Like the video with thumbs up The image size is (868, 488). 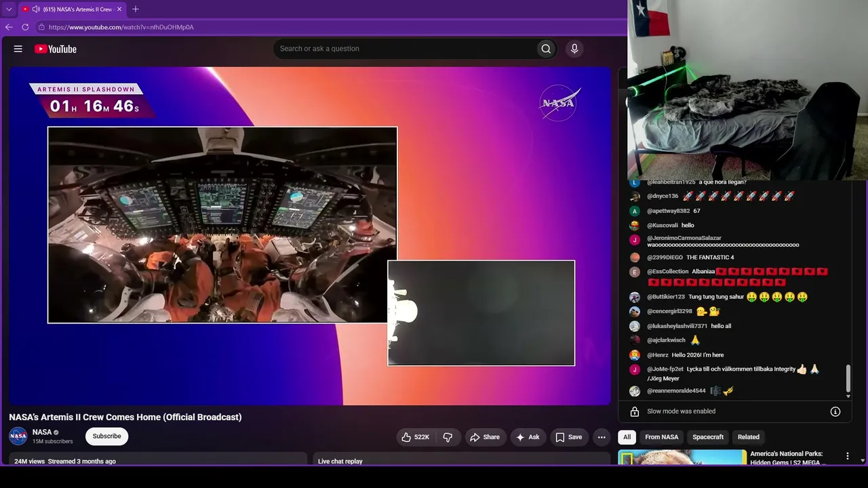point(415,437)
